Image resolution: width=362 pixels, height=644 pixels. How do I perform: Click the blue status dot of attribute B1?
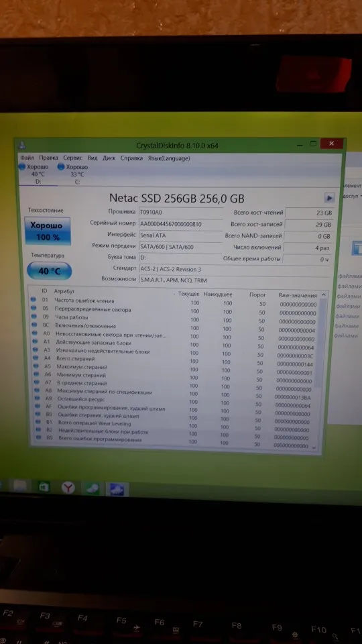[x=38, y=423]
